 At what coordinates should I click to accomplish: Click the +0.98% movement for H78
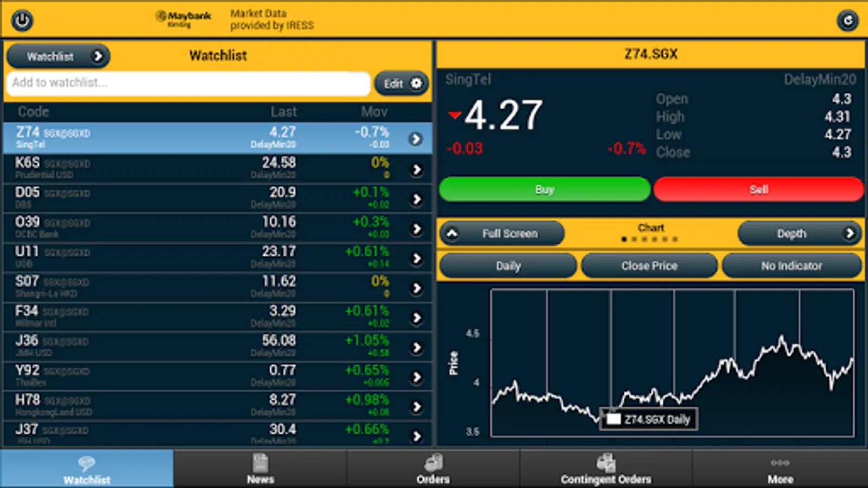367,400
